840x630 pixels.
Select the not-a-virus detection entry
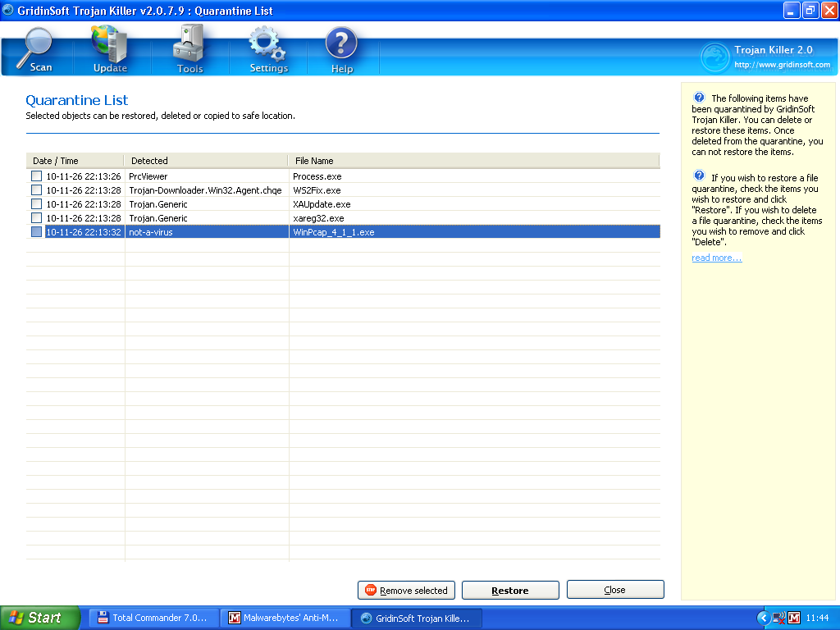tap(151, 232)
